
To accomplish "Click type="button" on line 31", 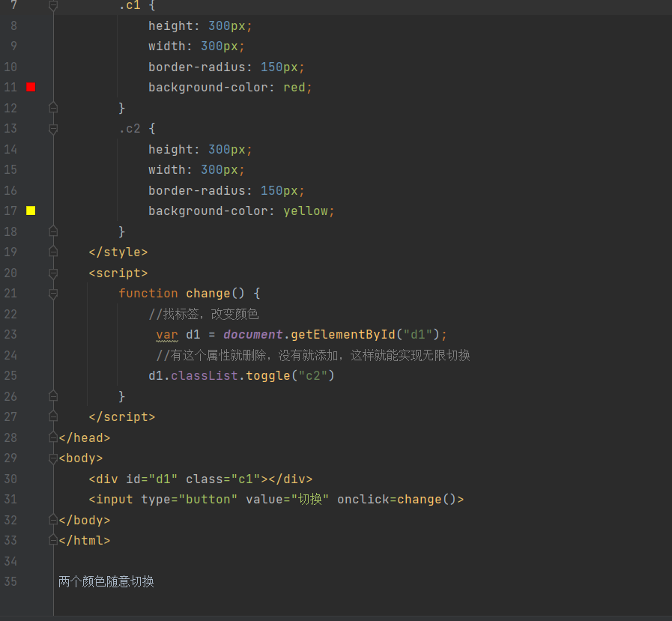I will point(189,500).
